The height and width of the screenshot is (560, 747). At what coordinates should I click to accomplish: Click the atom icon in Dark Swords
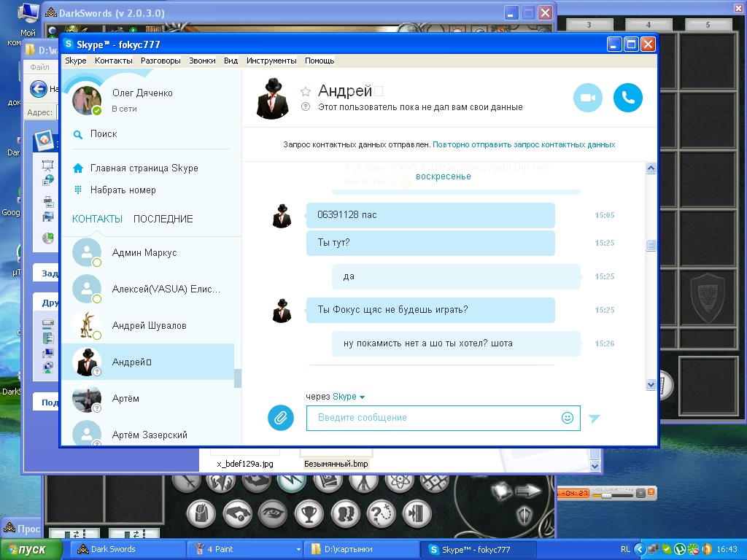(399, 483)
